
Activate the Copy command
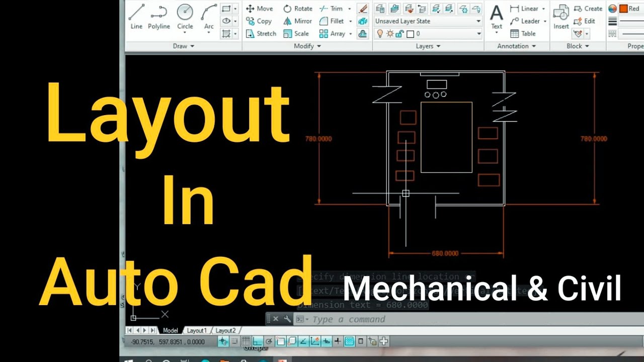pos(259,21)
